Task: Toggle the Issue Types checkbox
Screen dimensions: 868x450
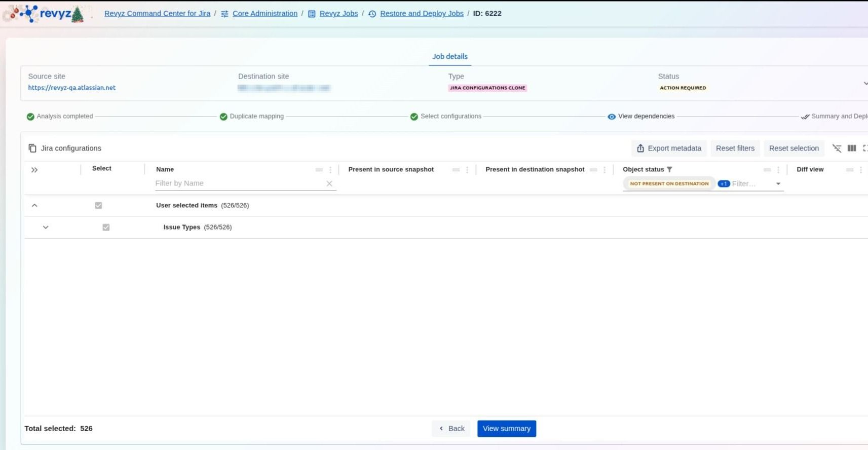Action: [x=106, y=227]
